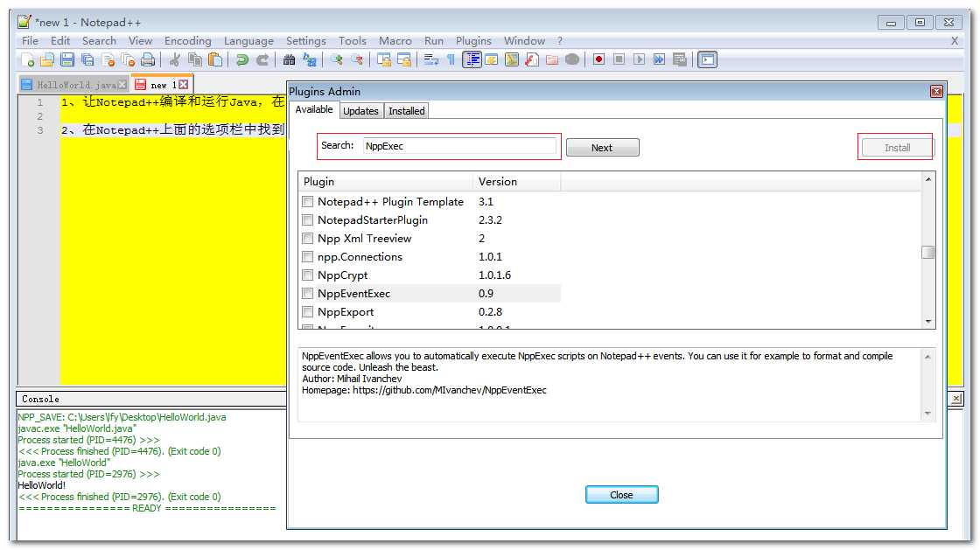Click the 'HelloWorld!' console output line
Viewport: 980px width, 550px height.
click(42, 485)
